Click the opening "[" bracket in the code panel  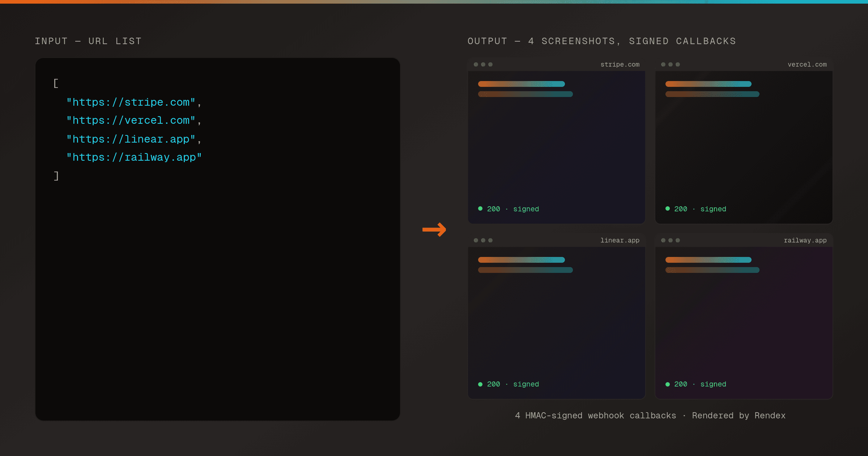(x=56, y=84)
